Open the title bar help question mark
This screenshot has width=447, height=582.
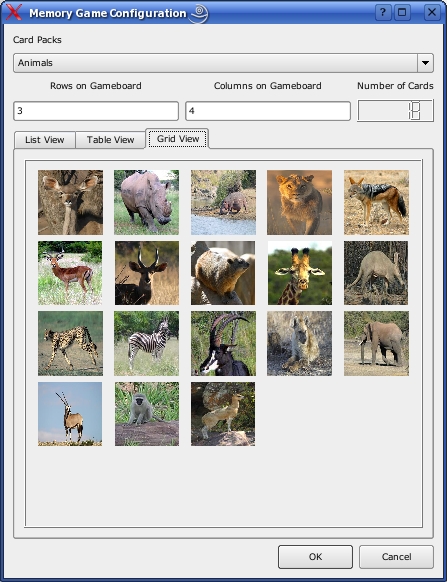coord(383,13)
